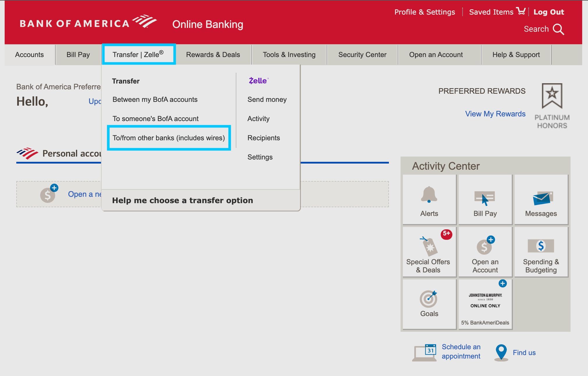Click the Johnston & Murphy BankAmeriDeals tile

[485, 304]
